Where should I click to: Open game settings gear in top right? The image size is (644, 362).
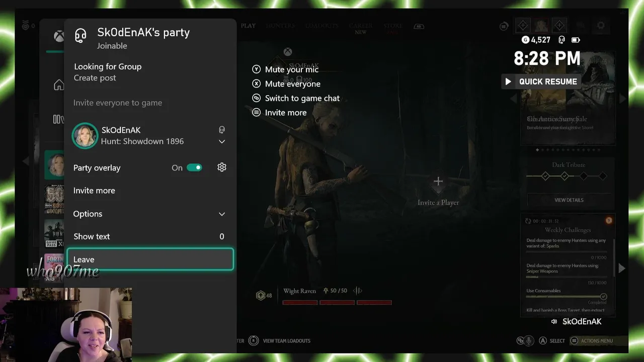coord(601,25)
